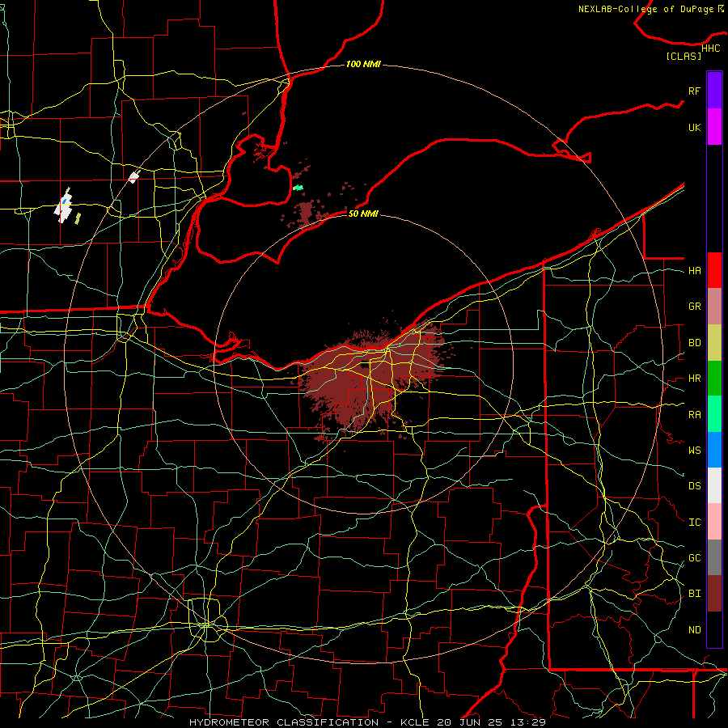The height and width of the screenshot is (728, 728).
Task: Select the "IC" legend label
Action: (694, 522)
